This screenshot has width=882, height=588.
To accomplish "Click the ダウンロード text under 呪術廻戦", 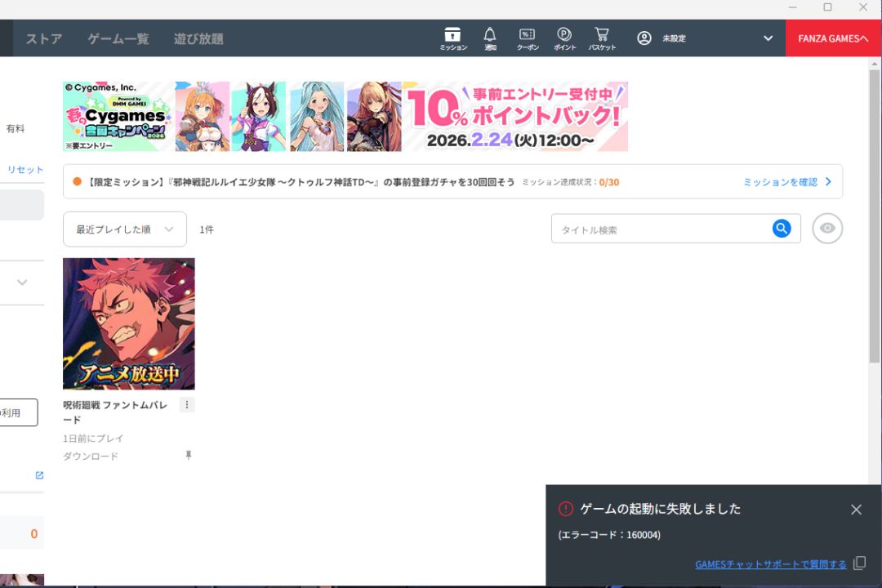I will pos(91,457).
